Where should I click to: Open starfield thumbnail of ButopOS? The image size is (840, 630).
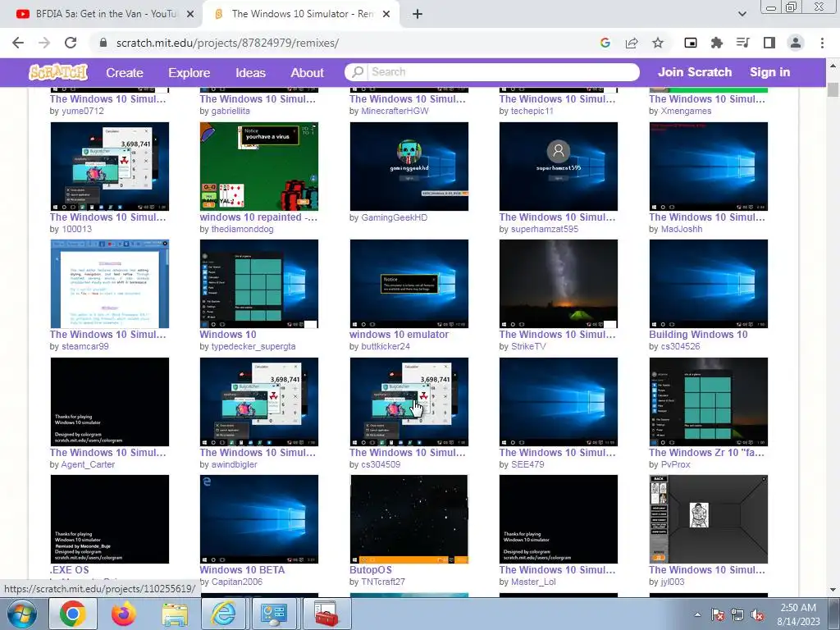pyautogui.click(x=409, y=518)
